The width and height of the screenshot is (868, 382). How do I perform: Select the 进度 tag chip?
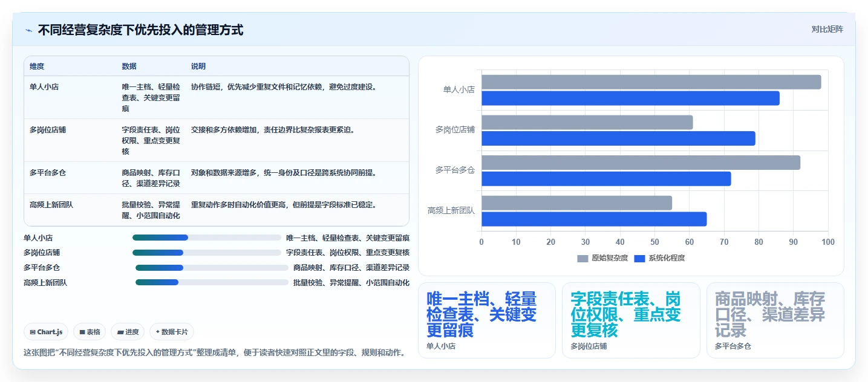[x=128, y=332]
